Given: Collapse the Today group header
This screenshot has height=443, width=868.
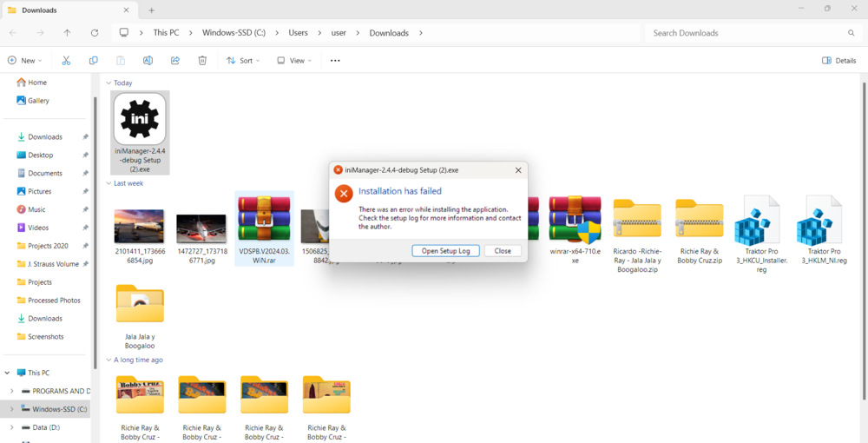Looking at the screenshot, I should [x=109, y=83].
